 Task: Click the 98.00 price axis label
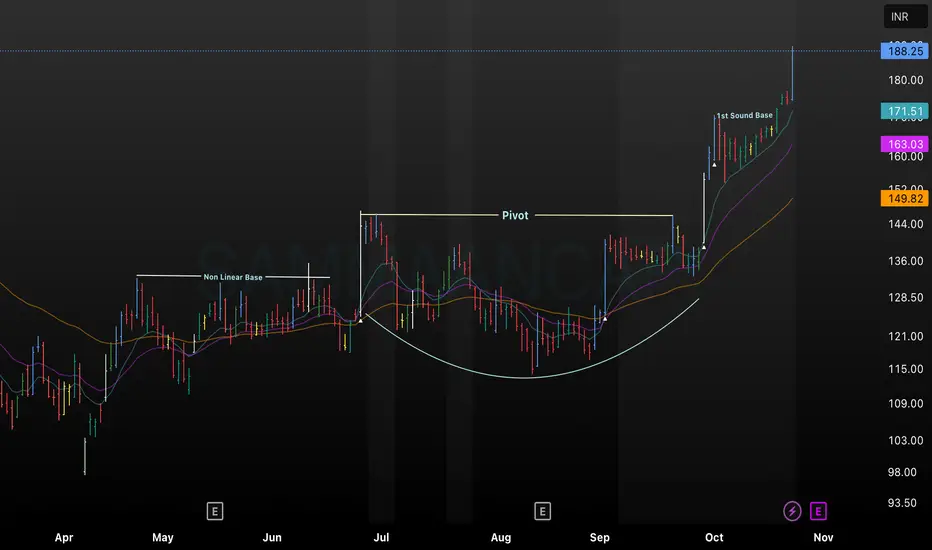point(902,472)
